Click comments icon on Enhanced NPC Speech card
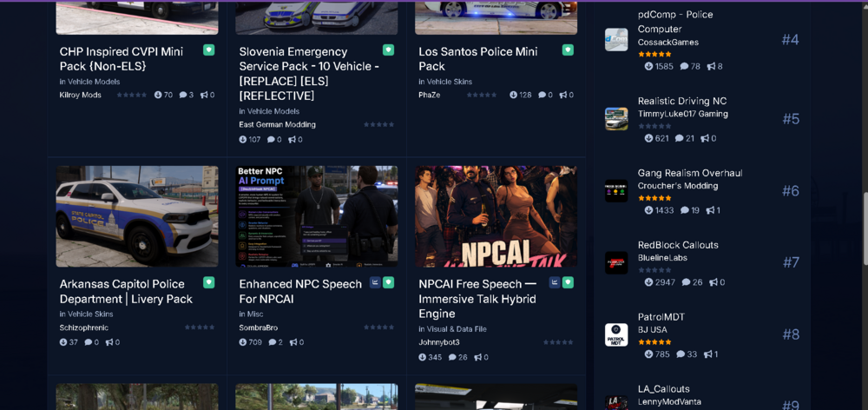Screen dimensions: 868x410 (273, 342)
